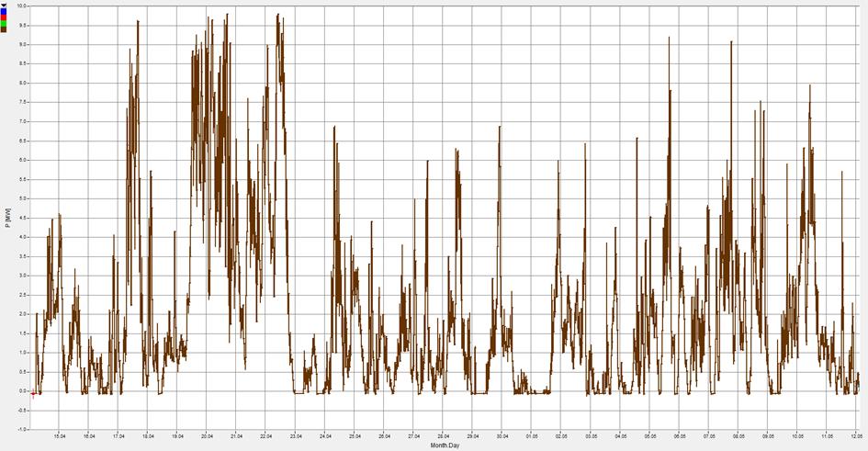868x451 pixels.
Task: Click the '26.04' x-axis date label
Action: pyautogui.click(x=384, y=436)
